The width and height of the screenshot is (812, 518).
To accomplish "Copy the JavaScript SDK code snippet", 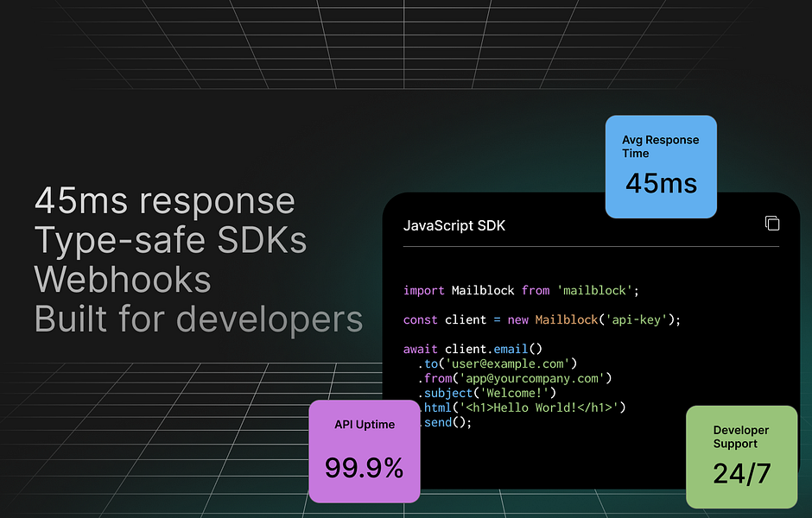I will [772, 223].
